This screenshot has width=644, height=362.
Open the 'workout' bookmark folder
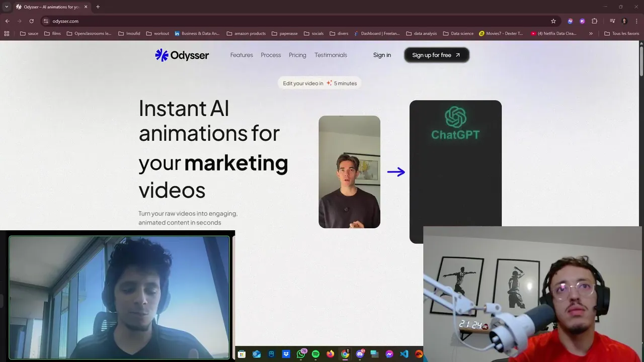(157, 34)
